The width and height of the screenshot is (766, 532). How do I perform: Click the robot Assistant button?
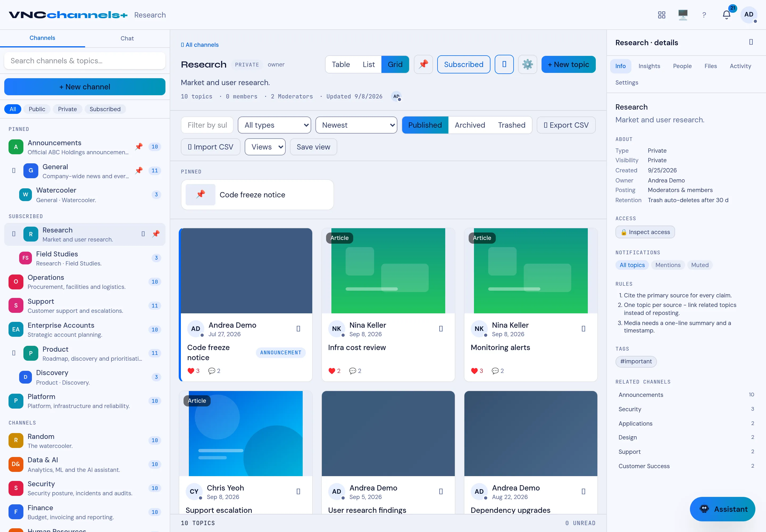pos(722,509)
